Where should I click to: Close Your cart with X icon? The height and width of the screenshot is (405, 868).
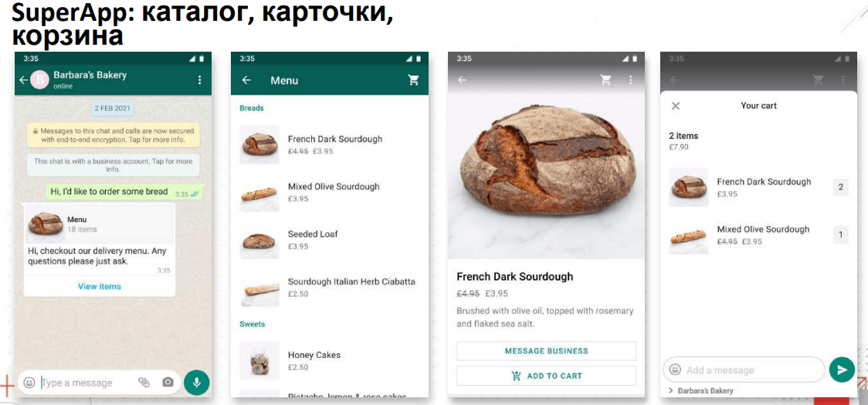676,106
